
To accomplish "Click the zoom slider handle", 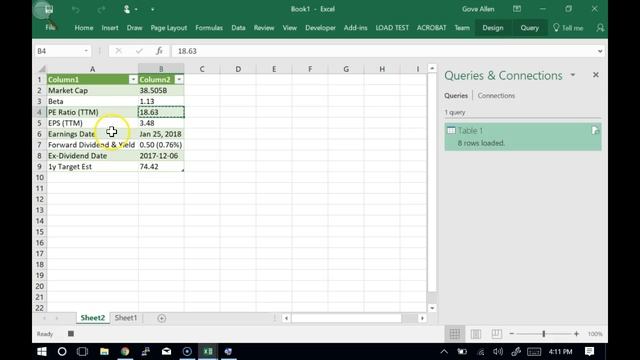I will (544, 334).
